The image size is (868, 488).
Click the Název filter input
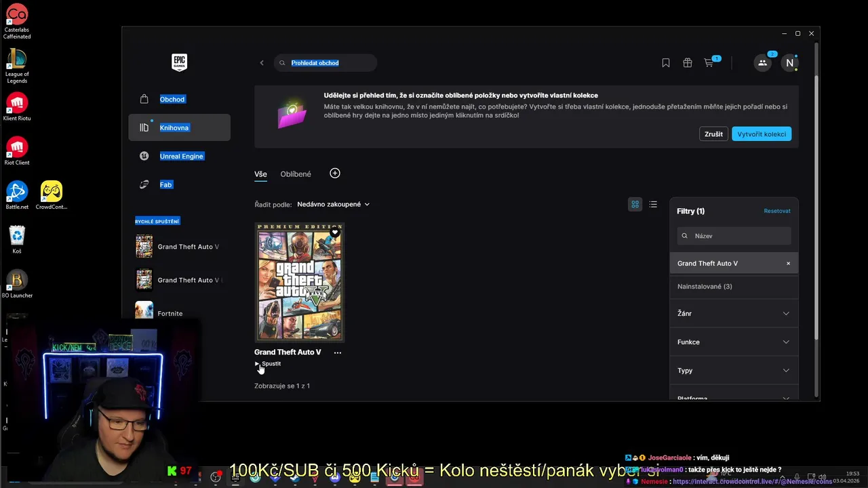[x=734, y=236]
